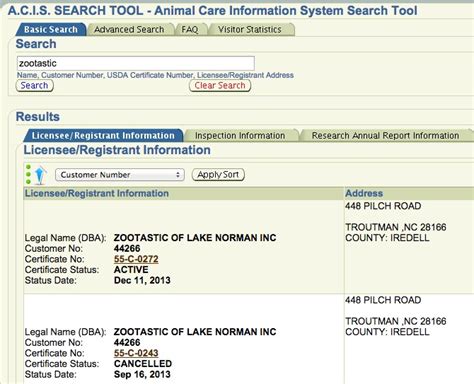Open certificate link 55-C-0243

[x=136, y=353]
